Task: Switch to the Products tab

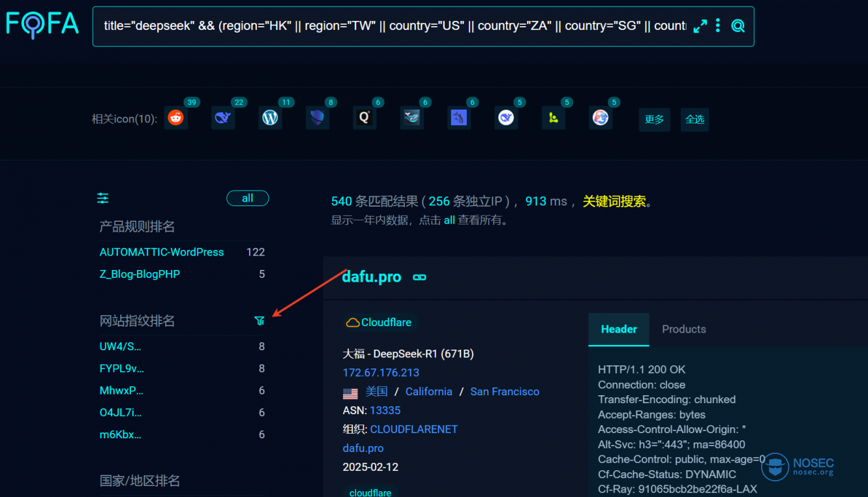Action: (x=684, y=329)
